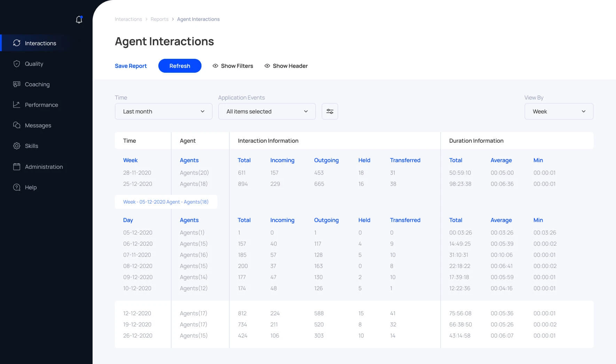616x364 pixels.
Task: Open Coaching section in sidebar
Action: point(37,84)
